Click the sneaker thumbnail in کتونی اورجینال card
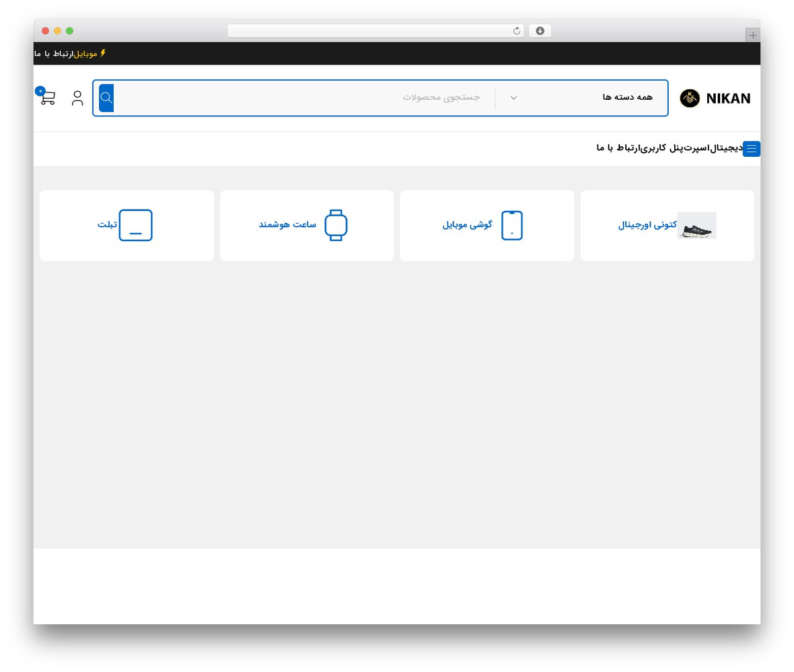This screenshot has width=794, height=672. pos(697,225)
